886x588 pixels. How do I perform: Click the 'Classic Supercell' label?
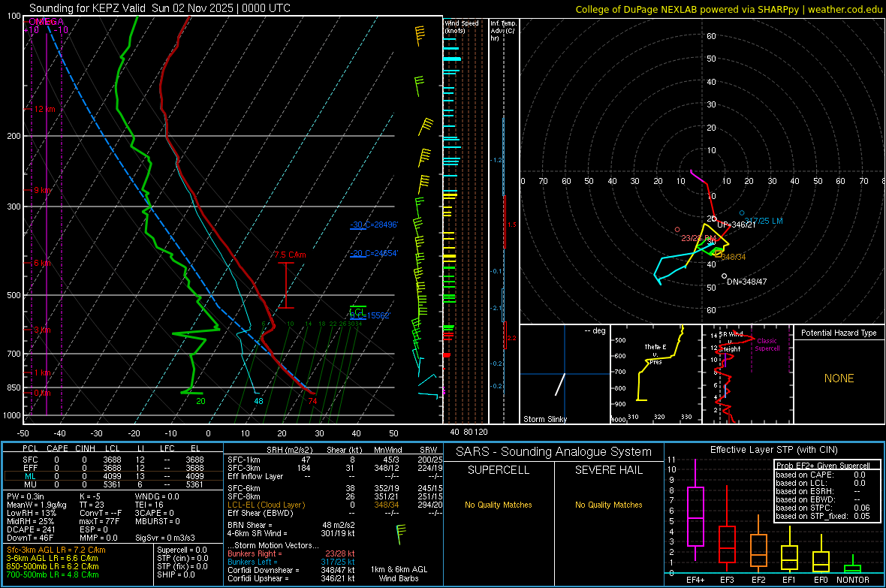(767, 345)
